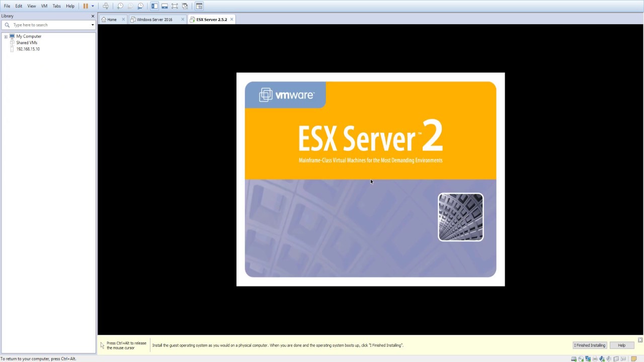Click the Send Ctrl+Alt+Del toolbar icon

point(106,6)
